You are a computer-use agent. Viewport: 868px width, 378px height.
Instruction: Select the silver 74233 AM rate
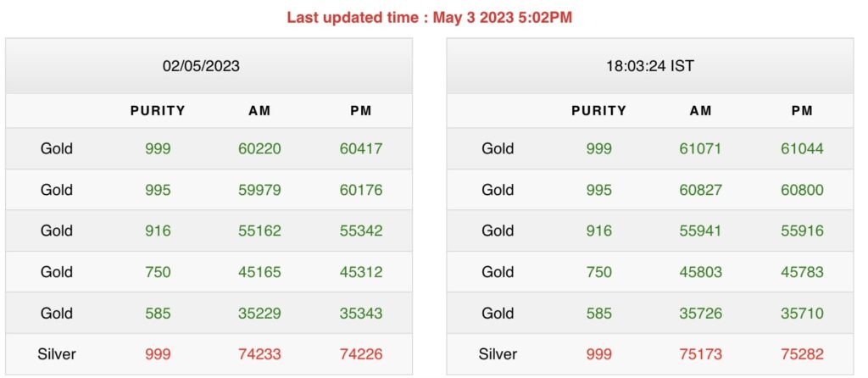(259, 354)
